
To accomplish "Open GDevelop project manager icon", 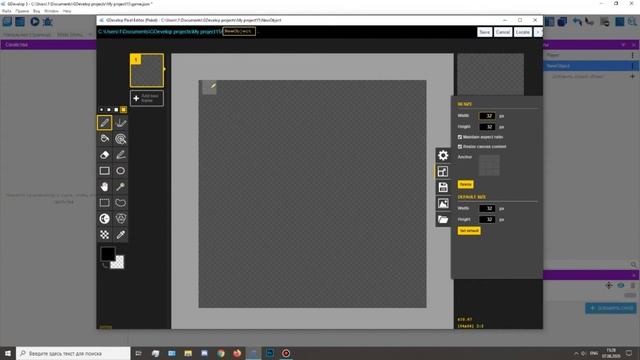I will [x=7, y=22].
